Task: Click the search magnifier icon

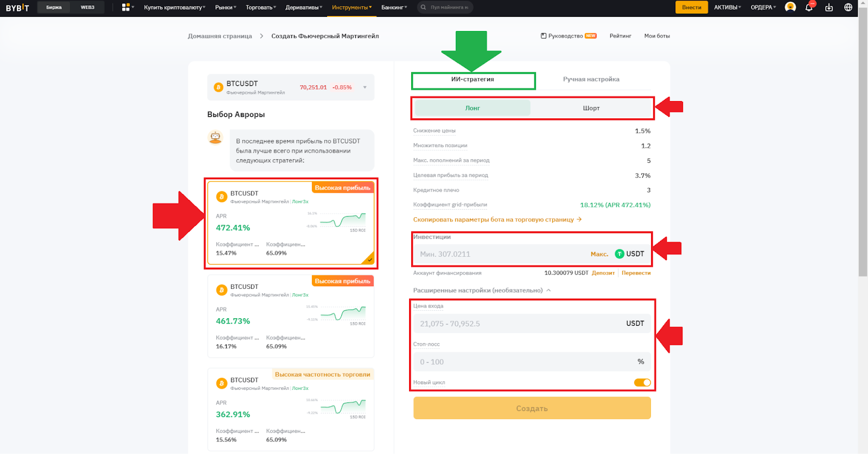Action: pyautogui.click(x=423, y=7)
